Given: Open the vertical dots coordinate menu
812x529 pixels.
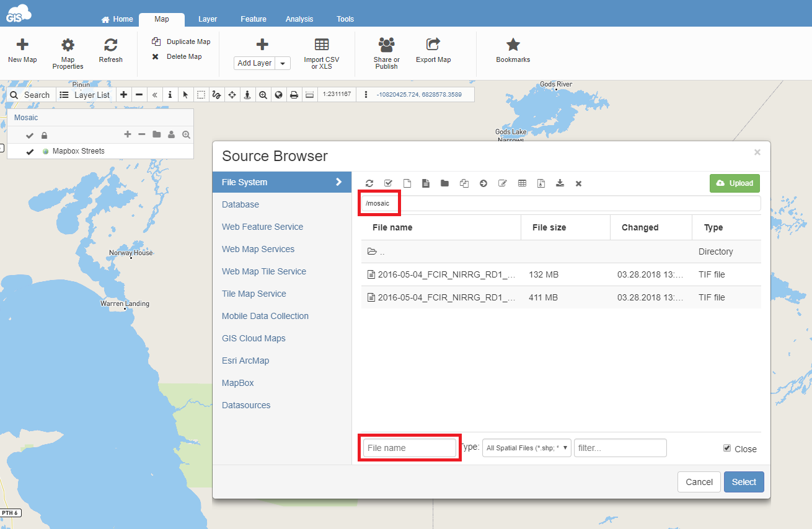Looking at the screenshot, I should (x=366, y=95).
